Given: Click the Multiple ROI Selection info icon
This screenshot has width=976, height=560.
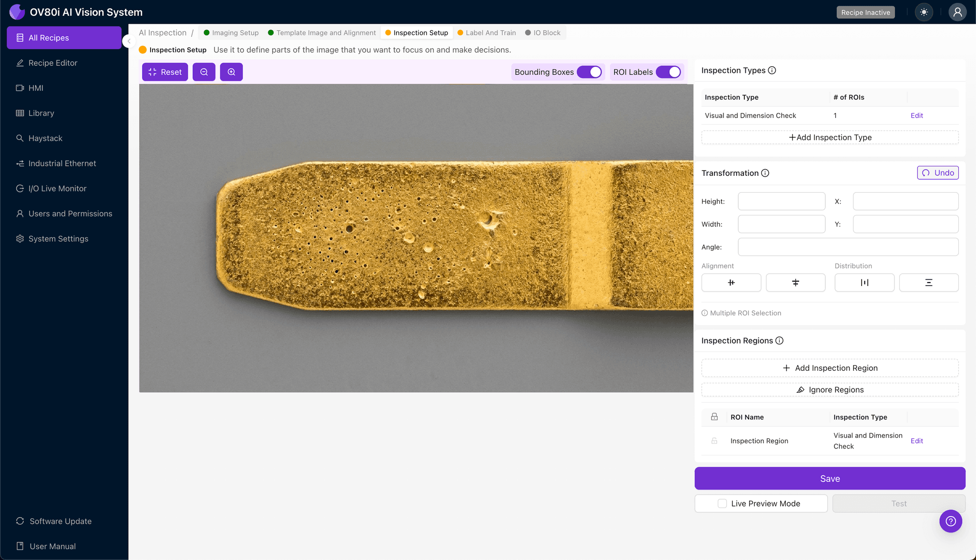Looking at the screenshot, I should click(704, 313).
